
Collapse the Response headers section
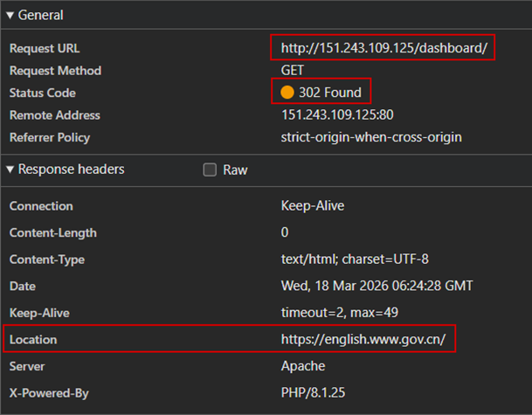pyautogui.click(x=10, y=169)
